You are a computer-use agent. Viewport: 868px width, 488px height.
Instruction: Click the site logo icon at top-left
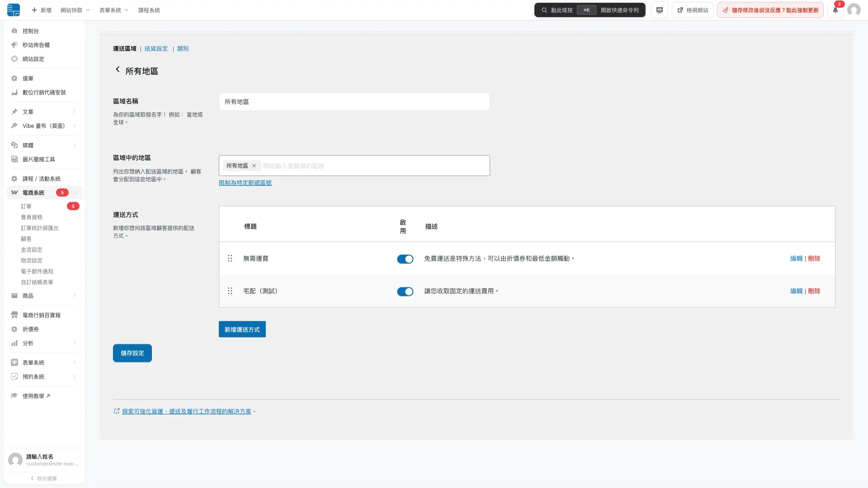[x=14, y=10]
